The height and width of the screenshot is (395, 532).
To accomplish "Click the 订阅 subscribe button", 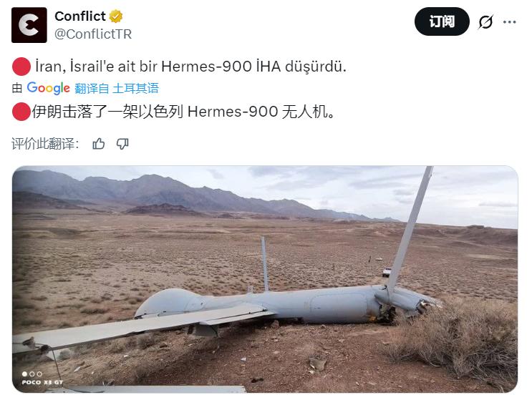I will click(442, 22).
